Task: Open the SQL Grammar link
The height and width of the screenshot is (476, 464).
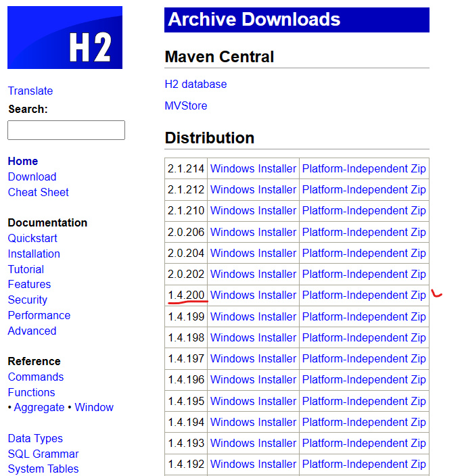Action: coord(43,454)
